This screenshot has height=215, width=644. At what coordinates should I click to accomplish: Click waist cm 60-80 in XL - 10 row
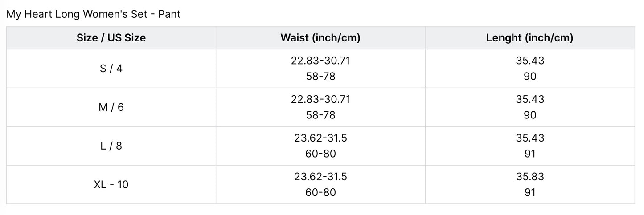point(320,192)
